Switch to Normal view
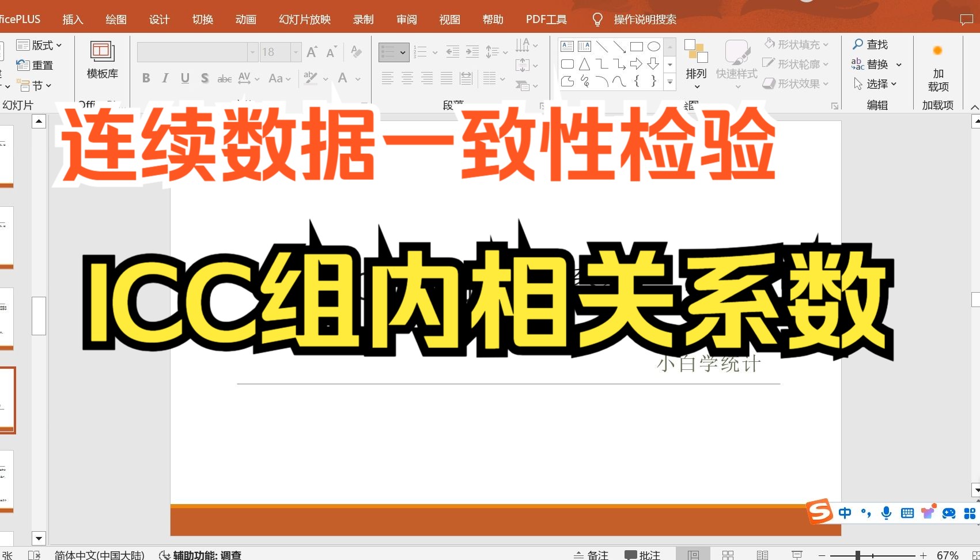The image size is (980, 560). [x=693, y=554]
